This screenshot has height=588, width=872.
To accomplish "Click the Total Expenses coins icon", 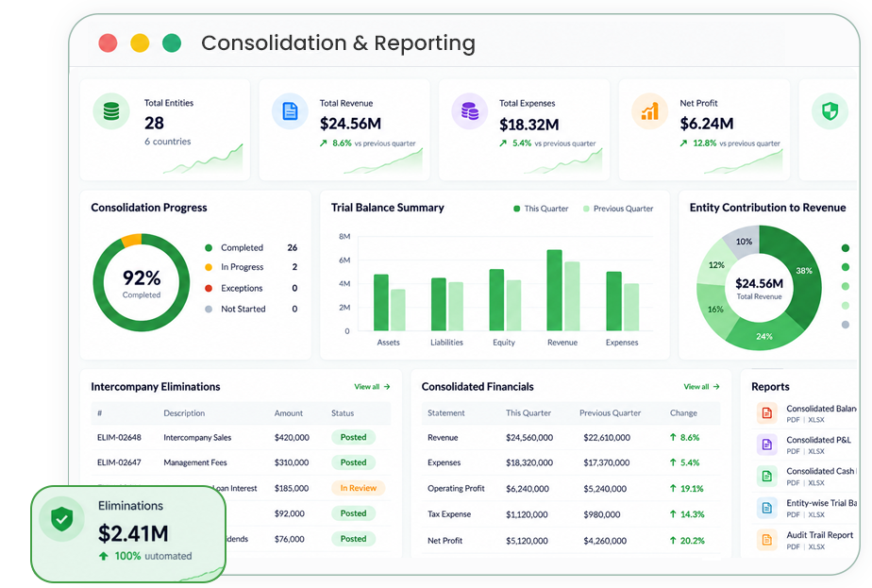I will point(469,111).
